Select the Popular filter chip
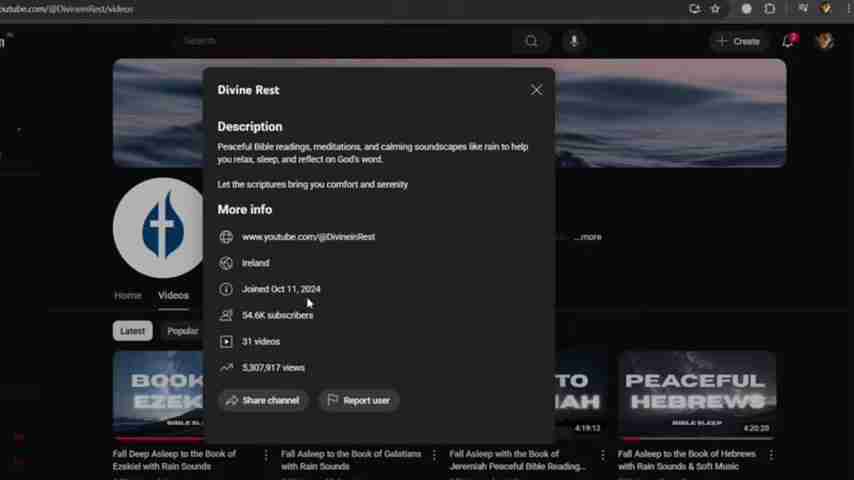 click(x=182, y=331)
